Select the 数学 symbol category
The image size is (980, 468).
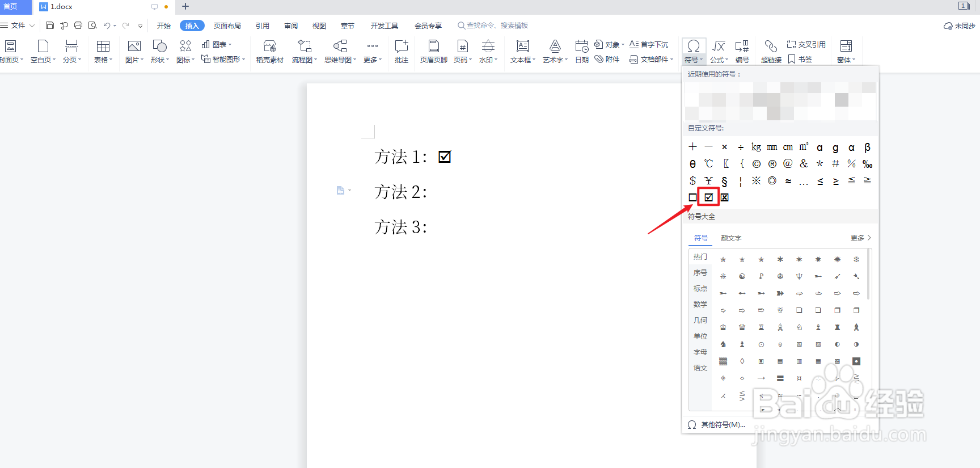(x=700, y=305)
